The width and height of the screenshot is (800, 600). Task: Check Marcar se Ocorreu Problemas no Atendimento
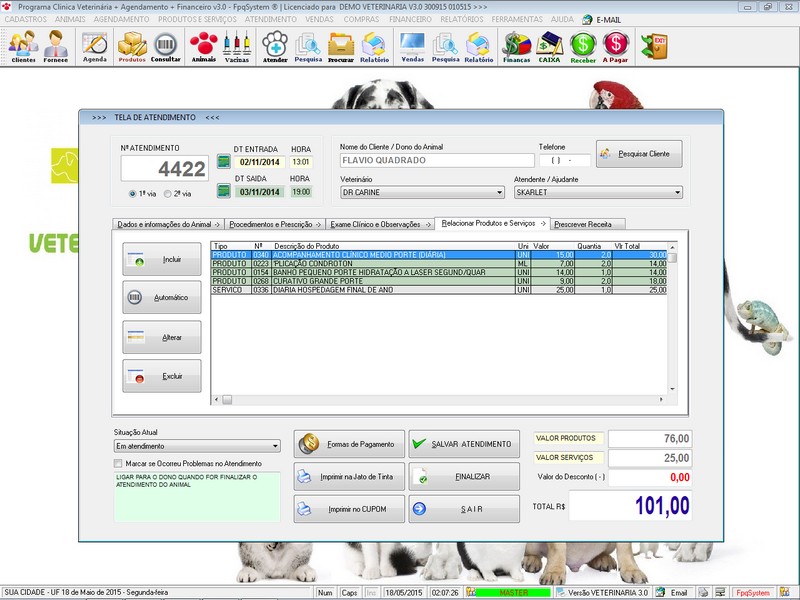click(118, 463)
